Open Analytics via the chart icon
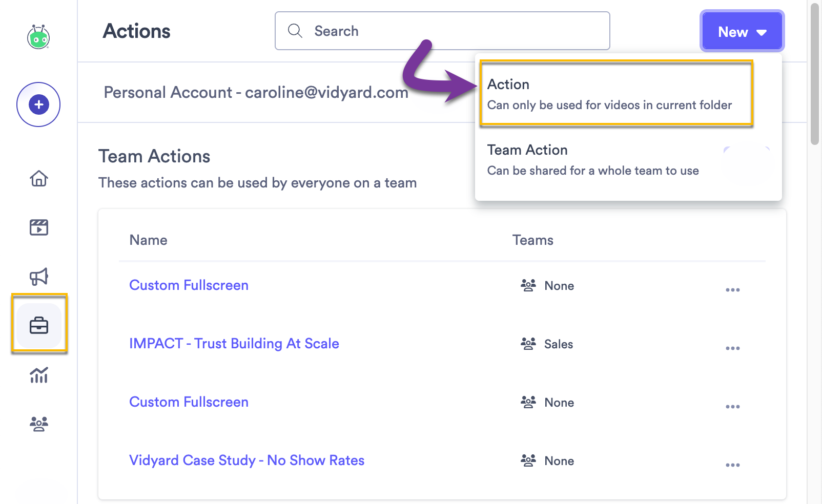Image resolution: width=822 pixels, height=504 pixels. point(38,376)
